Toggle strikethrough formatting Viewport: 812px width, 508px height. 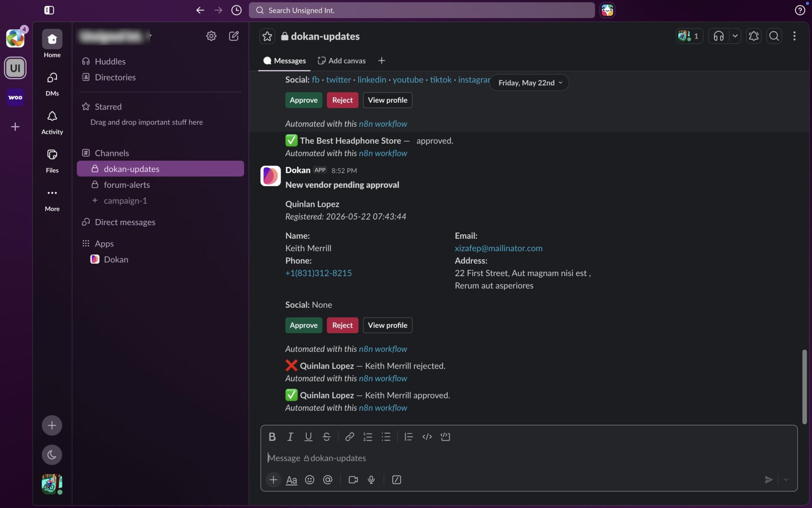[326, 436]
